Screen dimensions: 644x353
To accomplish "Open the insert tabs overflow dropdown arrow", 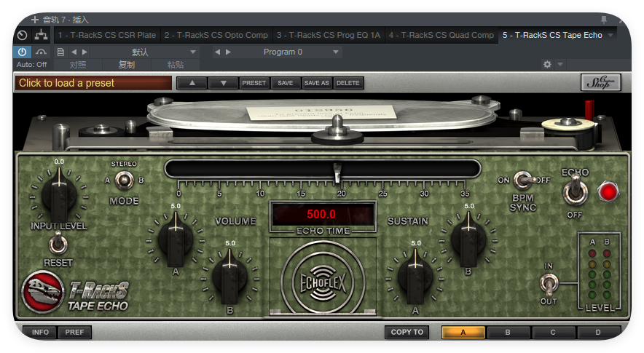I will coord(610,35).
